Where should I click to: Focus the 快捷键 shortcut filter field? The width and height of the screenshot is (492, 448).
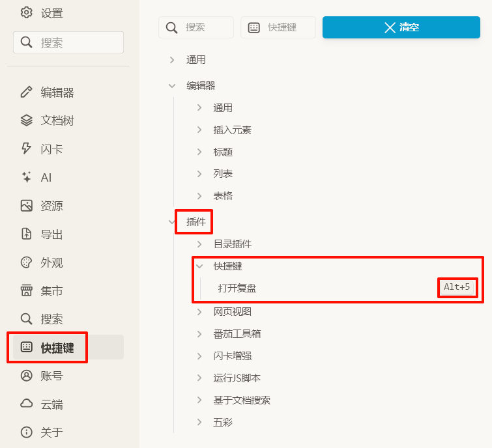278,27
